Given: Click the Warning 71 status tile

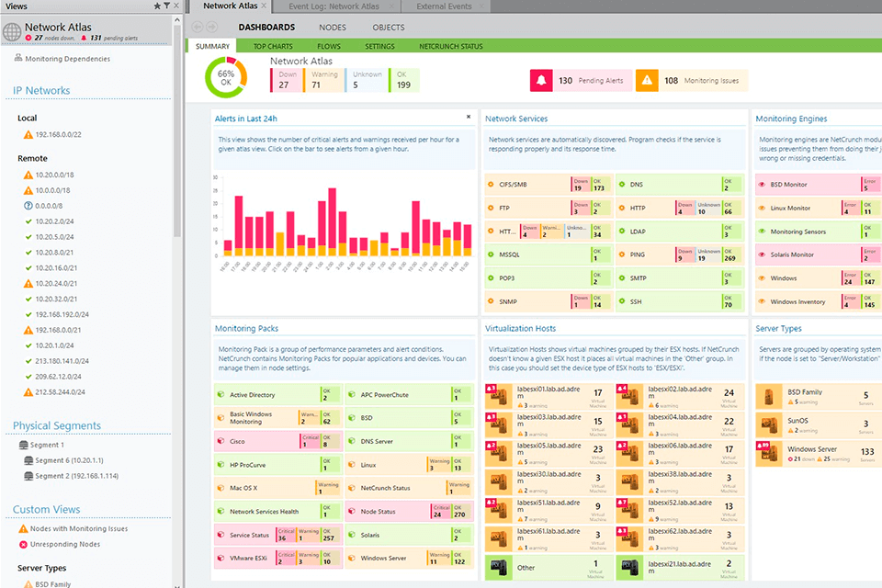Looking at the screenshot, I should pyautogui.click(x=323, y=80).
